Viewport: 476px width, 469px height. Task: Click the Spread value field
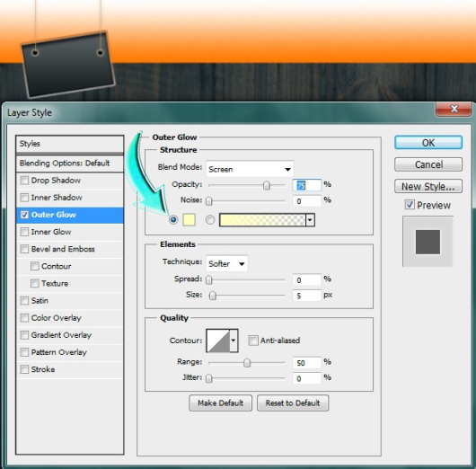tap(306, 279)
